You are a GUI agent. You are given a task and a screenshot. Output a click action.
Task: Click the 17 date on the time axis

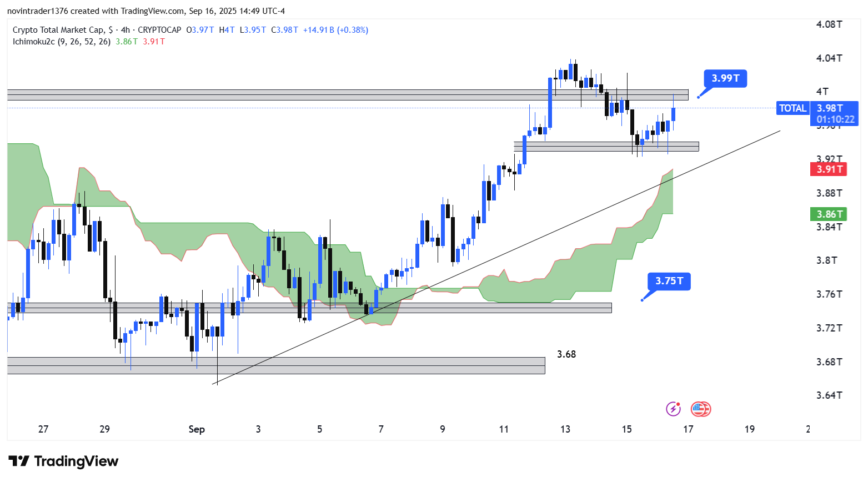[x=688, y=429]
